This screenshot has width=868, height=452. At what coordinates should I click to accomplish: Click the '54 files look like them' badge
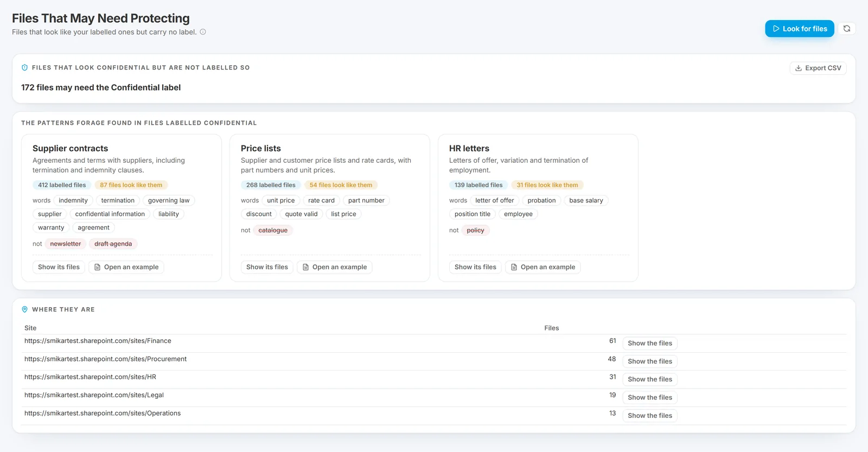tap(341, 185)
